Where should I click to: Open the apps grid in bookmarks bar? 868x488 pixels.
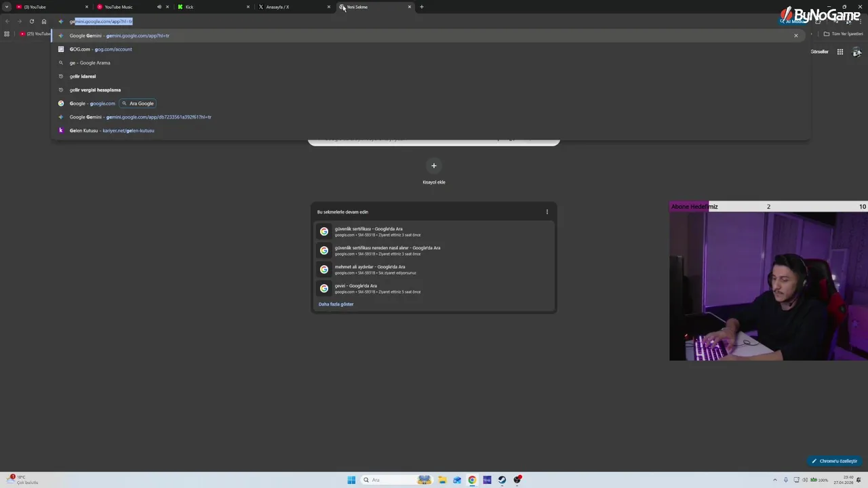point(7,34)
